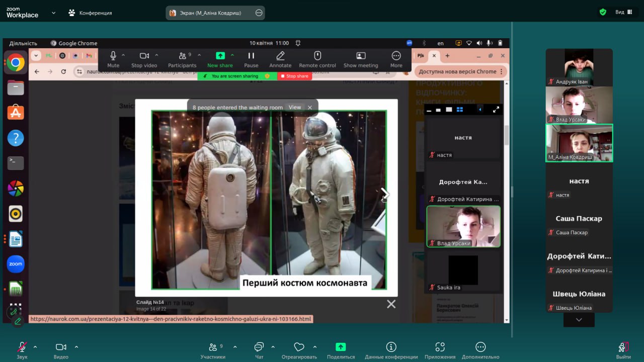Image resolution: width=644 pixels, height=362 pixels.
Task: Click Саша Паскар participant tile
Action: click(579, 219)
